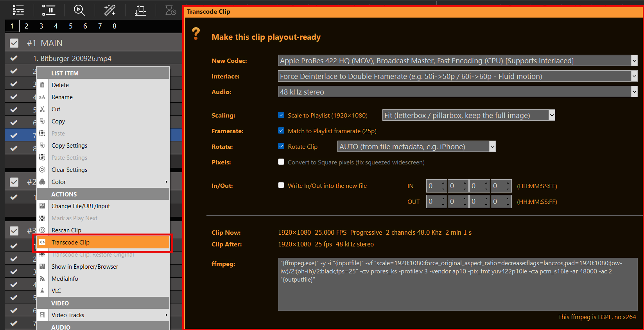Image resolution: width=644 pixels, height=330 pixels.
Task: Uncheck Scale to Playlist (1920×1080)
Action: coord(281,115)
